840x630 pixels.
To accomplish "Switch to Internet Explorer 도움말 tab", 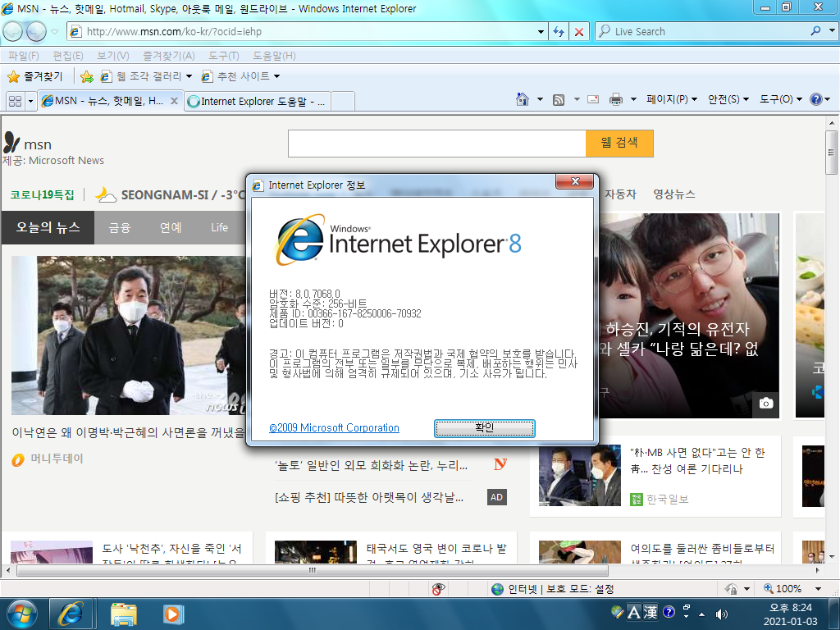I will [x=257, y=101].
